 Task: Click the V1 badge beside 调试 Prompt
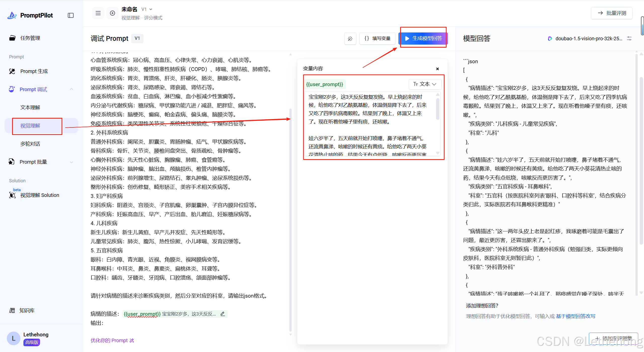pyautogui.click(x=137, y=38)
